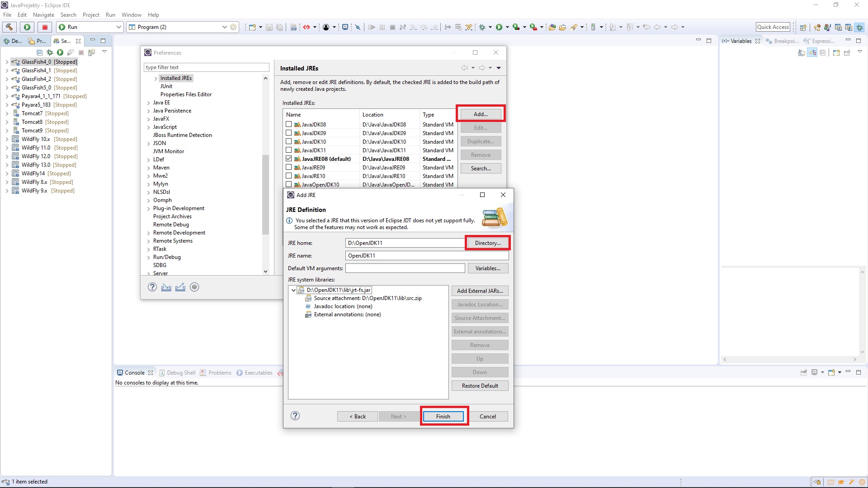Click the Skip All Breakpoints toolbar icon

click(357, 27)
